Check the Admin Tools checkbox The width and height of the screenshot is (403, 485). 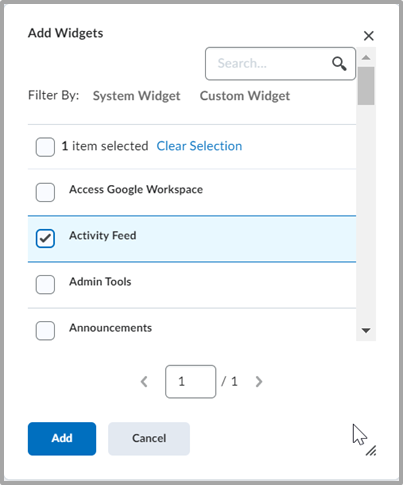[x=45, y=284]
